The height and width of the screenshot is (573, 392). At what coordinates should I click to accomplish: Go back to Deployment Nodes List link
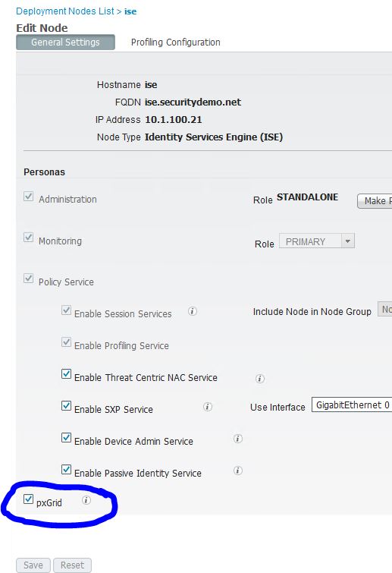(65, 11)
